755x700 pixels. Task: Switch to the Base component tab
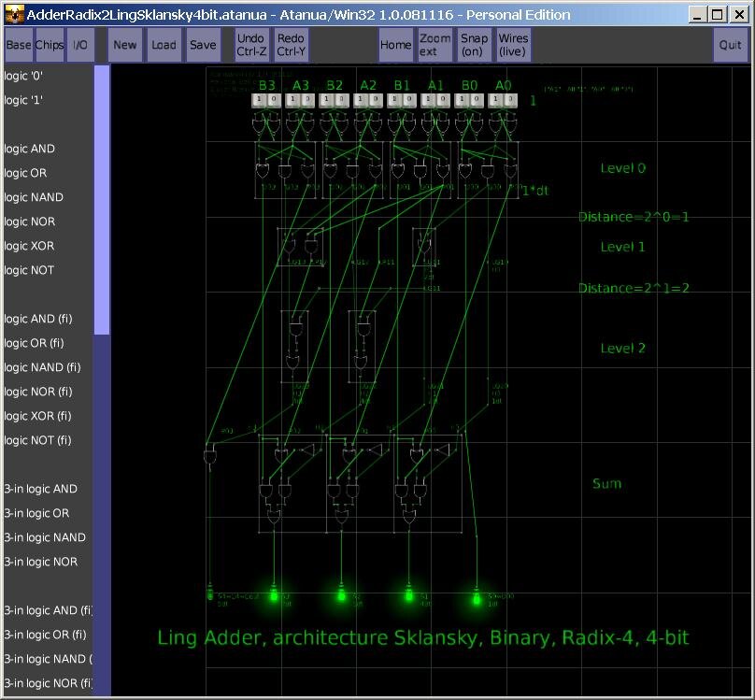coord(19,45)
